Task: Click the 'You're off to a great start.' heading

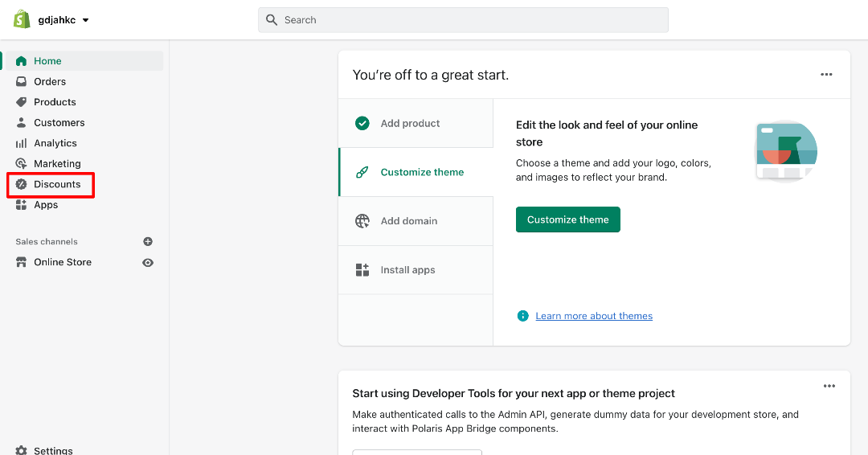Action: 430,75
